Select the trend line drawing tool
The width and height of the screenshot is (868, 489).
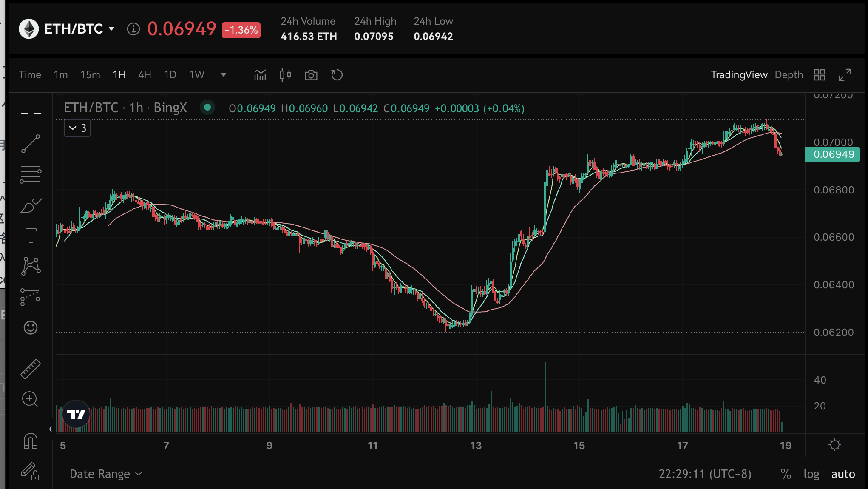(31, 144)
